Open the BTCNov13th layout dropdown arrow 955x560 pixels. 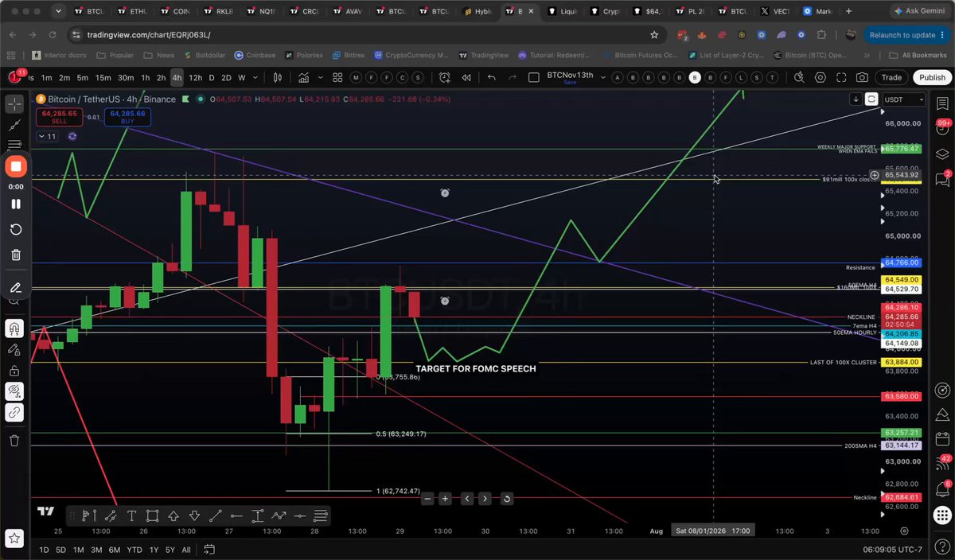tap(603, 77)
